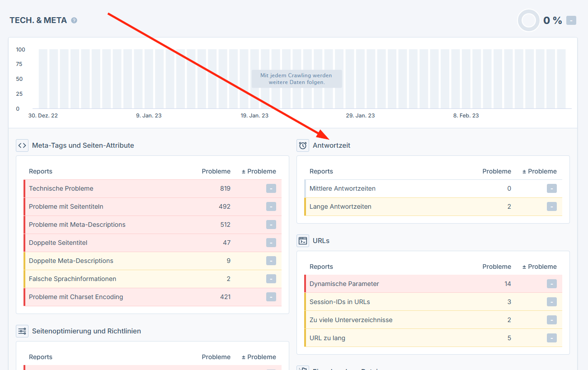The image size is (588, 370).
Task: Open the Dynamische Parameter report
Action: pos(344,284)
